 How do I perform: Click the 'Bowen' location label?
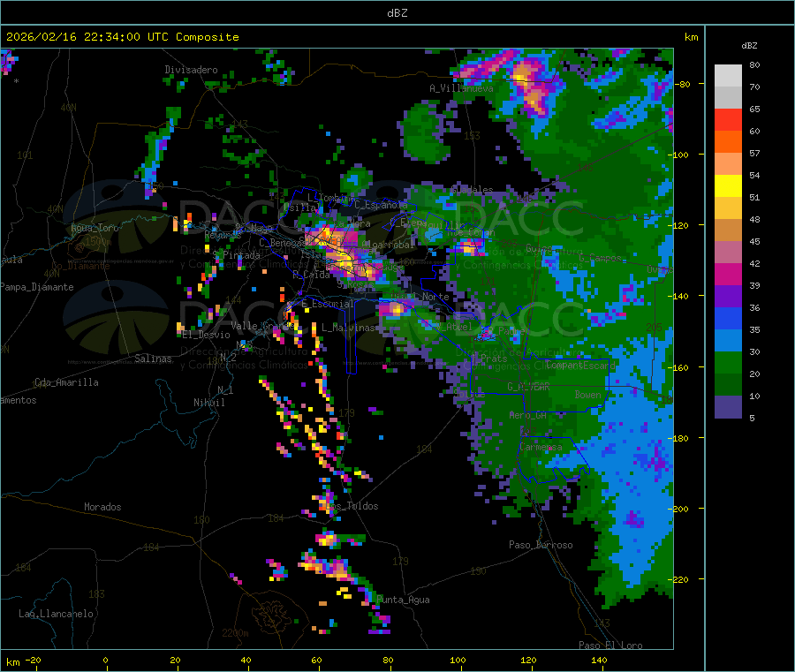(587, 394)
